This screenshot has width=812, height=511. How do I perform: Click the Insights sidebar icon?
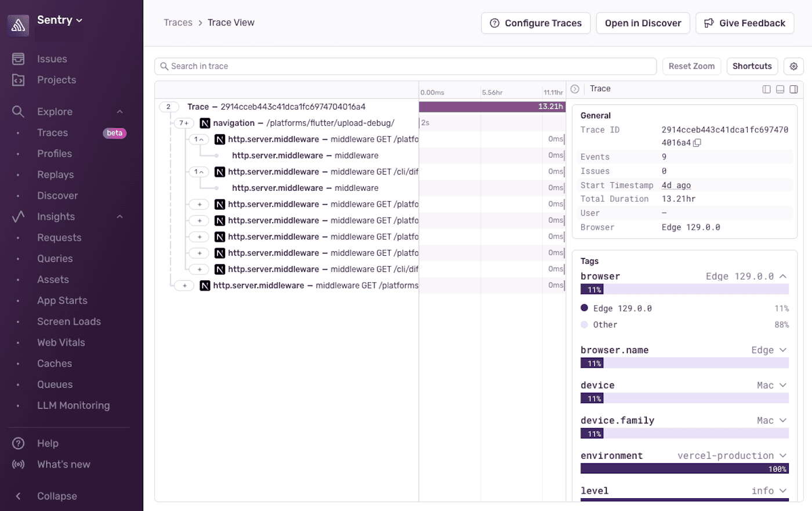[x=19, y=216]
